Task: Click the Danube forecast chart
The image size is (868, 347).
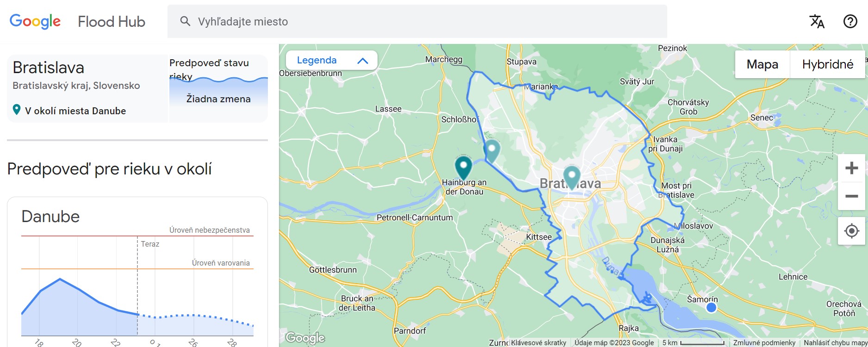Action: pos(137,286)
